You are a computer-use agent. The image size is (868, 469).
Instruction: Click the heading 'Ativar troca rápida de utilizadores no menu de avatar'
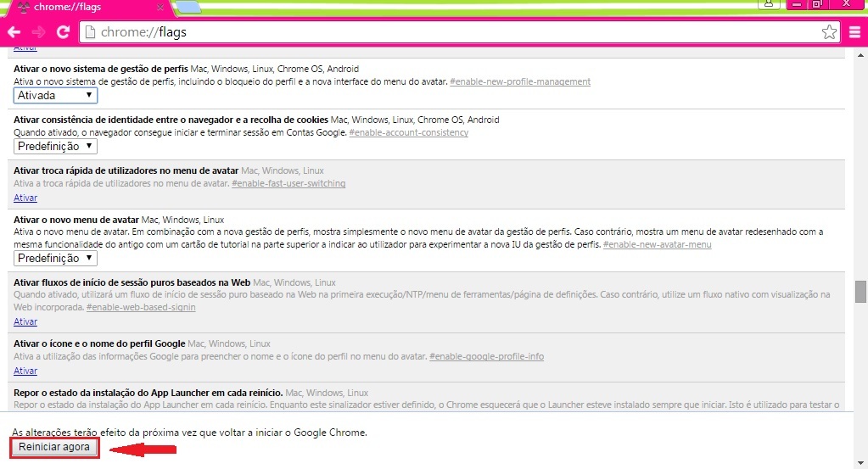click(126, 170)
